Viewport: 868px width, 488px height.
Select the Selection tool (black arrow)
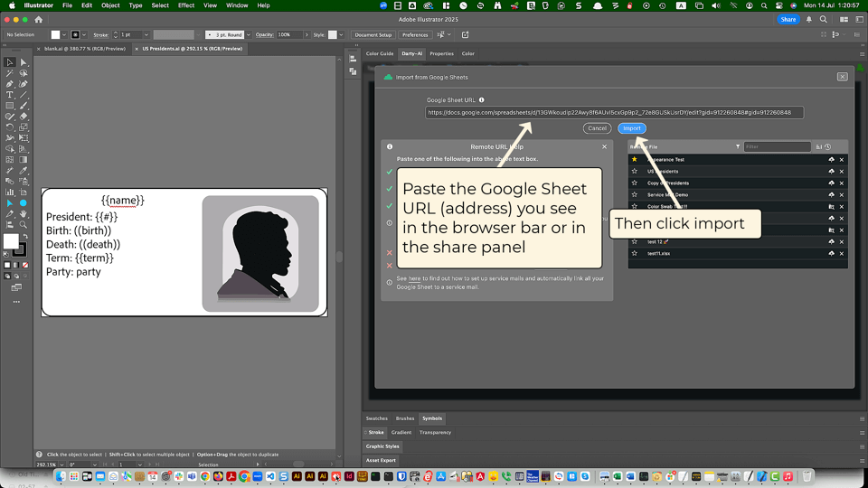click(9, 62)
